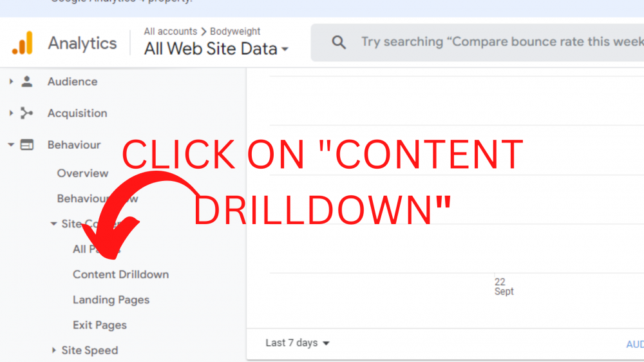Select Behaviour Overview menu item

coord(82,173)
